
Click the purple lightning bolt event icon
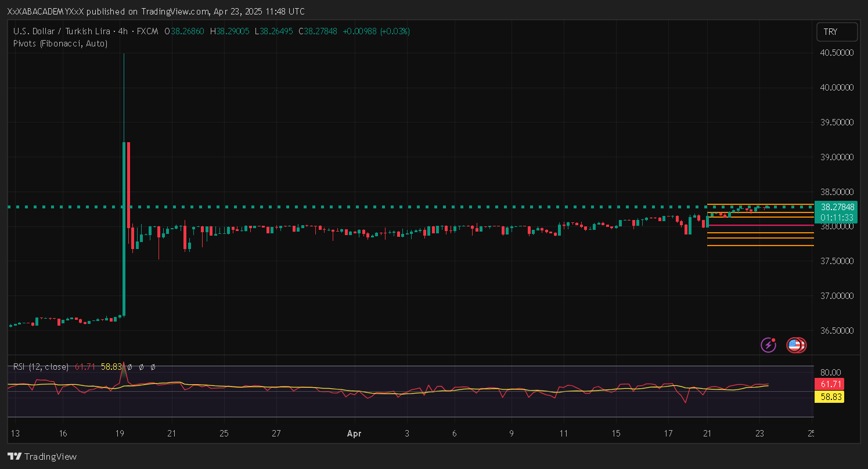coord(769,345)
